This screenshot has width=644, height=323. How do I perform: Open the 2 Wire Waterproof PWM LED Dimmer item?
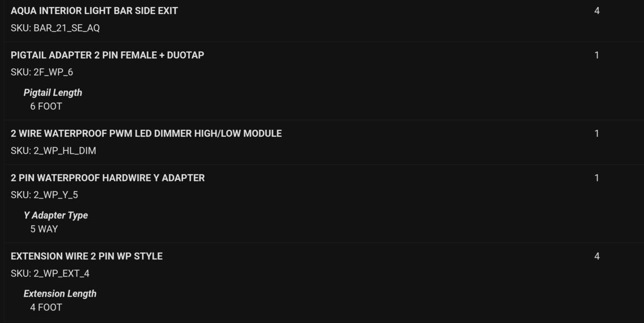click(146, 133)
